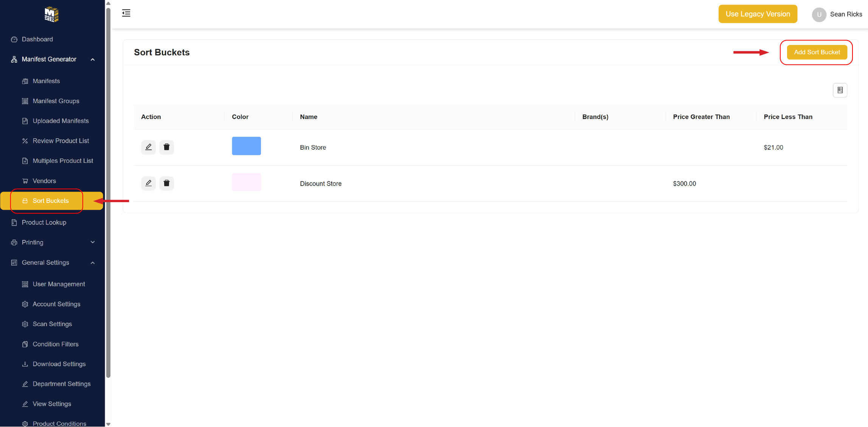Click the edit pencil for Bin Store
The image size is (868, 427).
tap(148, 147)
